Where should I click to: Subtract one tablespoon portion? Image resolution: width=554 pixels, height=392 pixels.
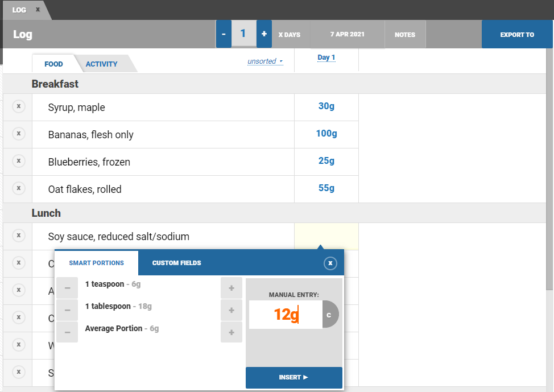[67, 310]
